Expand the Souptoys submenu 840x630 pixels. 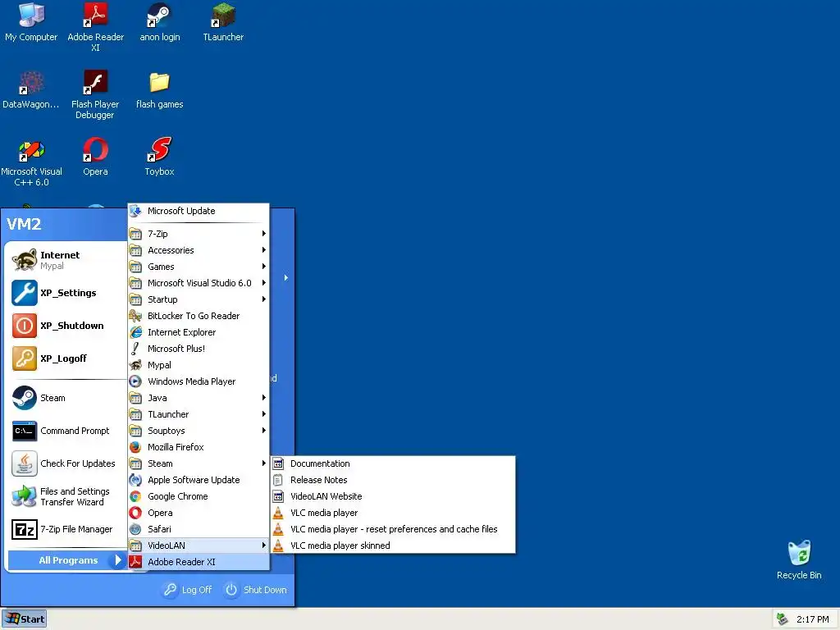pyautogui.click(x=199, y=431)
